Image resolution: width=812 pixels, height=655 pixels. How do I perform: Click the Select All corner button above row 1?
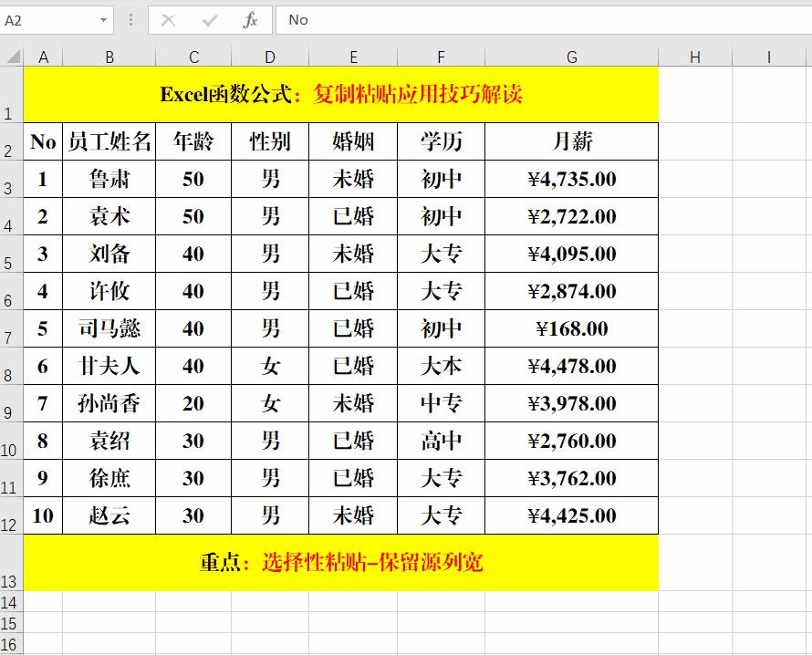(x=12, y=56)
